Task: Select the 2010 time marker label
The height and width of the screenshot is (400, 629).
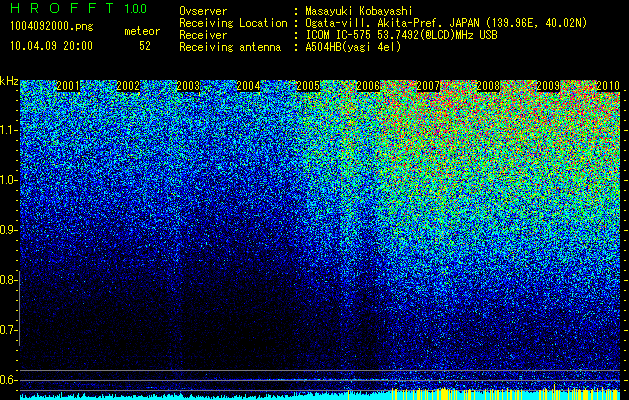Action: tap(608, 86)
